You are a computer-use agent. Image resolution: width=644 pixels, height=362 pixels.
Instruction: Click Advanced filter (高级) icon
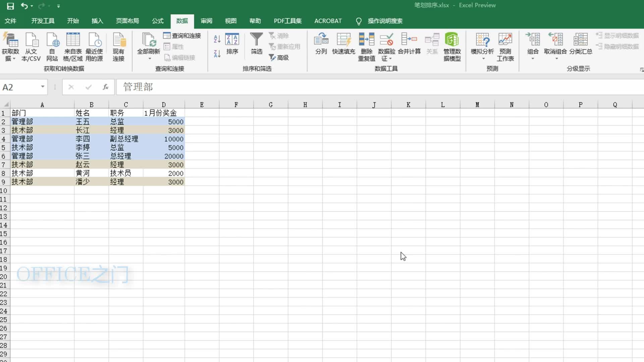[x=279, y=58]
